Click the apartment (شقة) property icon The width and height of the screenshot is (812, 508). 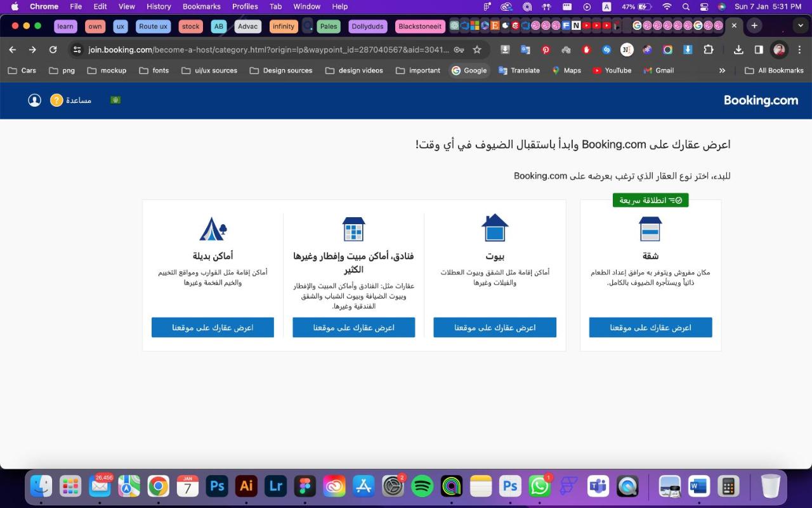click(650, 229)
